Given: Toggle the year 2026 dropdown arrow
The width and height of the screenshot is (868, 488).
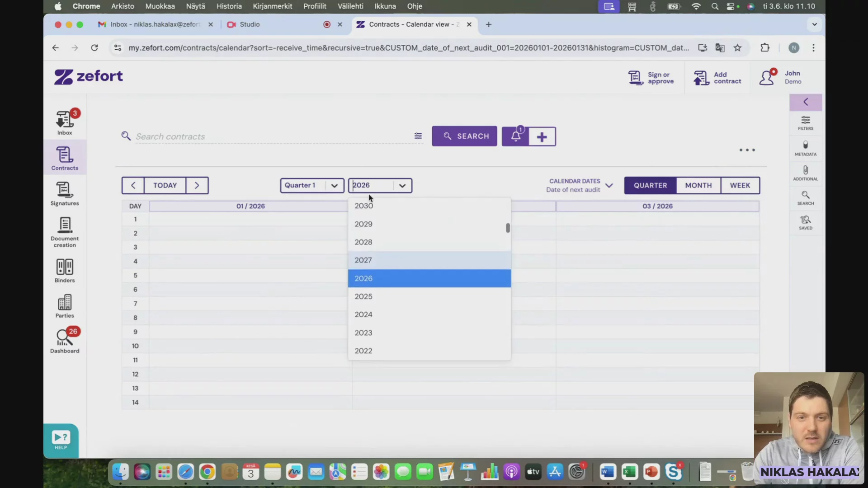Looking at the screenshot, I should click(x=402, y=185).
